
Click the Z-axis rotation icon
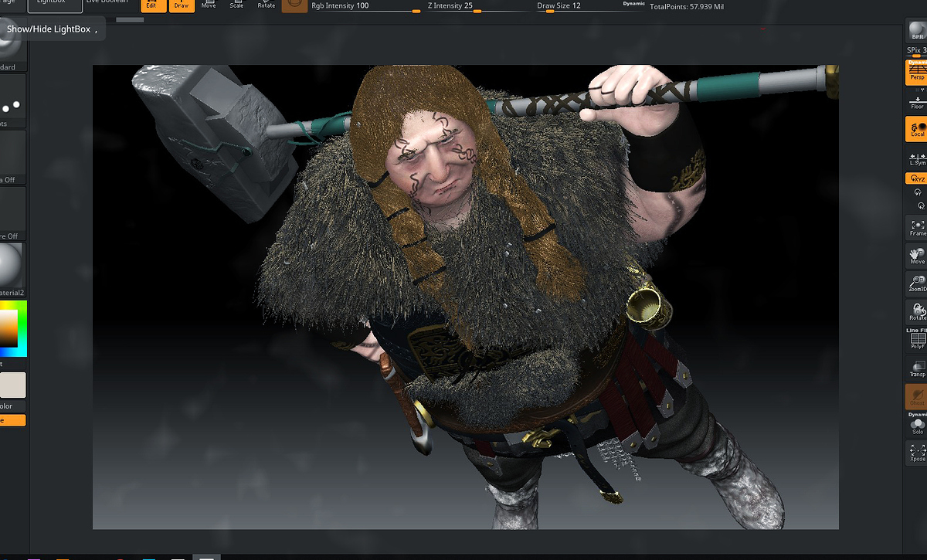(920, 206)
